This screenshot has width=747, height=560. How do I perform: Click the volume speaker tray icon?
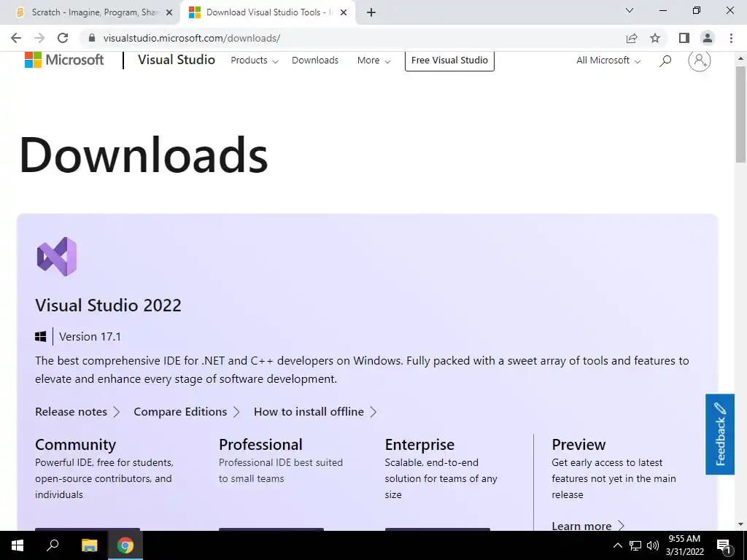click(x=653, y=545)
